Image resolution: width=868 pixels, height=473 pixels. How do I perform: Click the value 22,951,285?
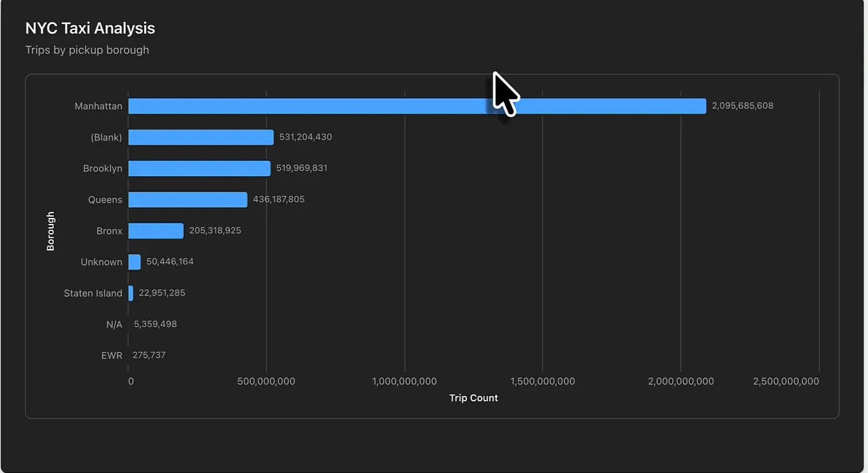tap(162, 293)
